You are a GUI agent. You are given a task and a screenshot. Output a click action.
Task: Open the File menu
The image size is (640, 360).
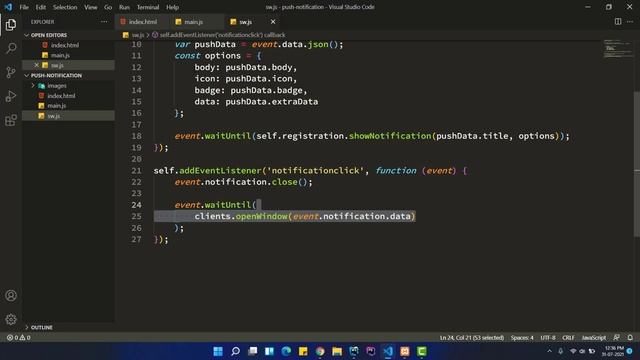tap(24, 7)
